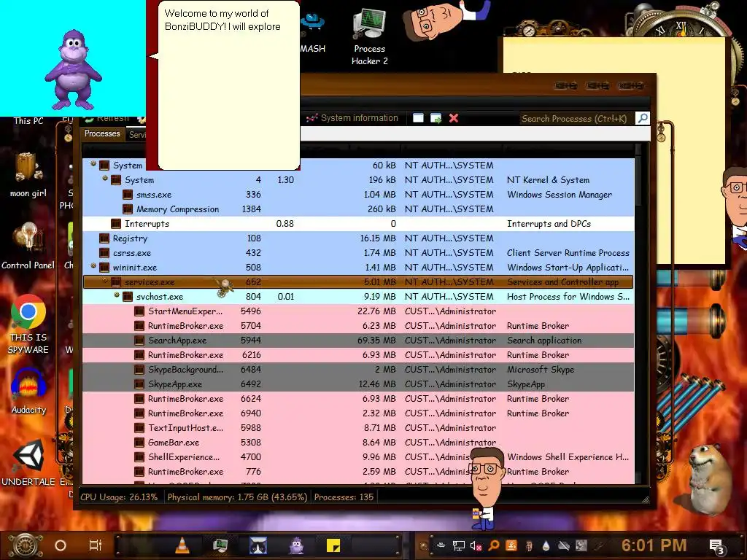Viewport: 747px width, 560px height.
Task: Collapse the services.exe tree node
Action: tap(105, 281)
